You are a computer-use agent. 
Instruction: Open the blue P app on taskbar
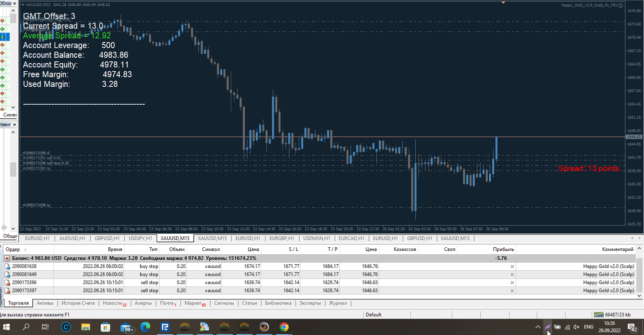165,327
